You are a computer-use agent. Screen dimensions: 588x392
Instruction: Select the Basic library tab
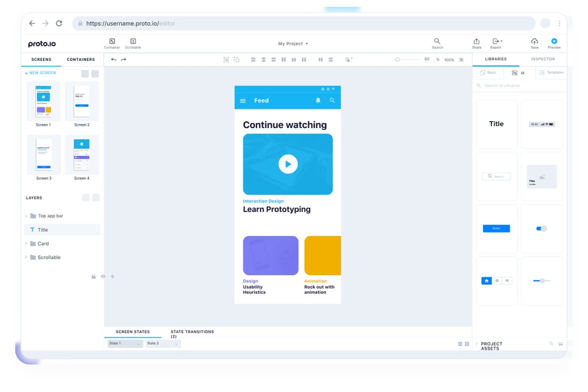pos(488,73)
